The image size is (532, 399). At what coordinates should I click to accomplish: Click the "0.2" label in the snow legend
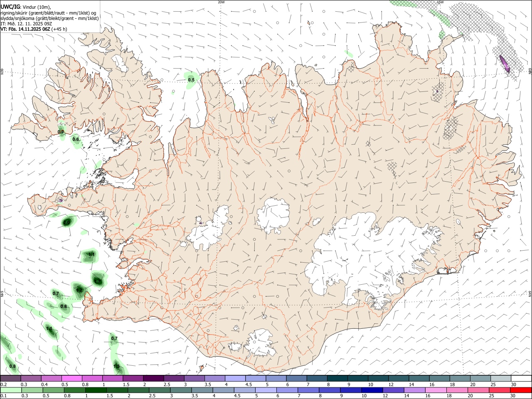[x=3, y=384]
